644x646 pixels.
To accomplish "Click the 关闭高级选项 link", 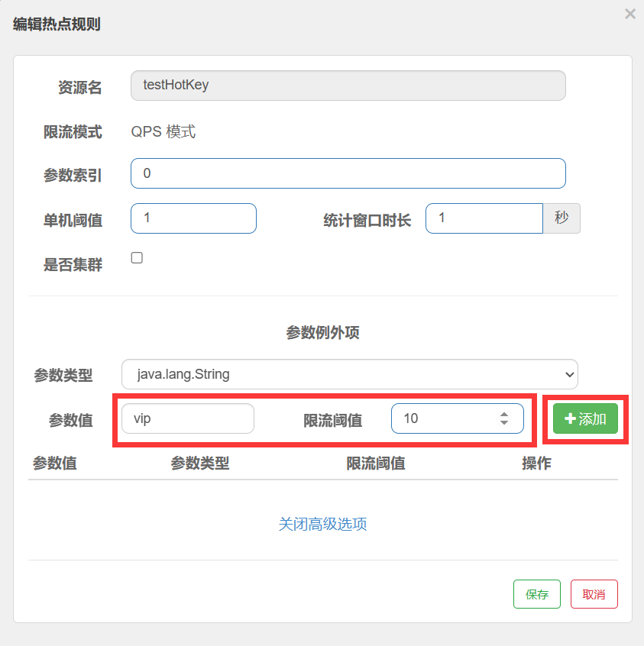I will [x=322, y=525].
